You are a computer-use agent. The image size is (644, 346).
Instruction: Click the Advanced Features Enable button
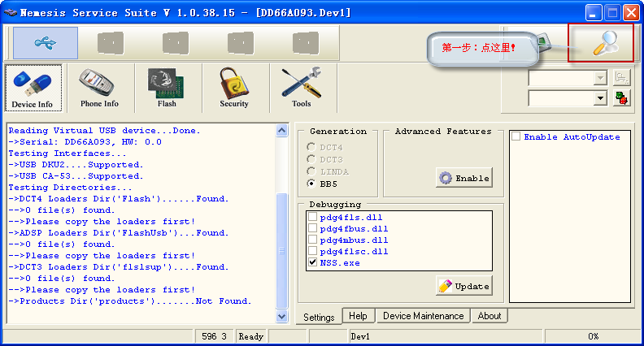point(463,178)
